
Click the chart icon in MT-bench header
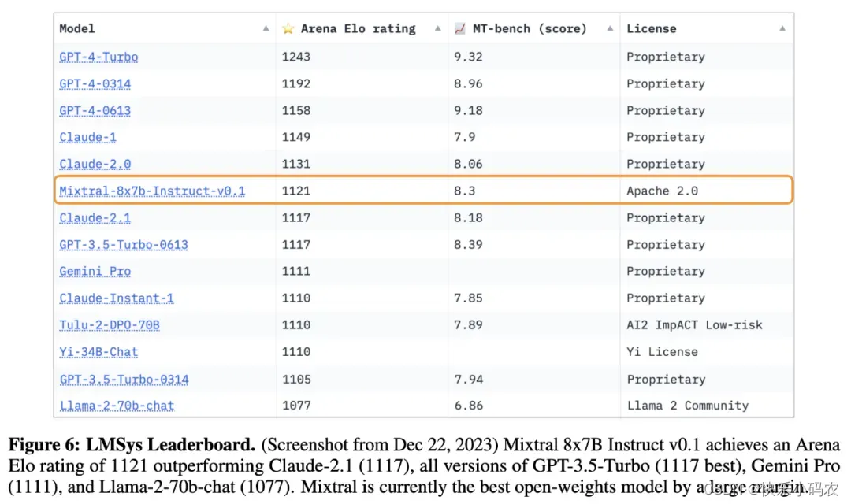[460, 29]
